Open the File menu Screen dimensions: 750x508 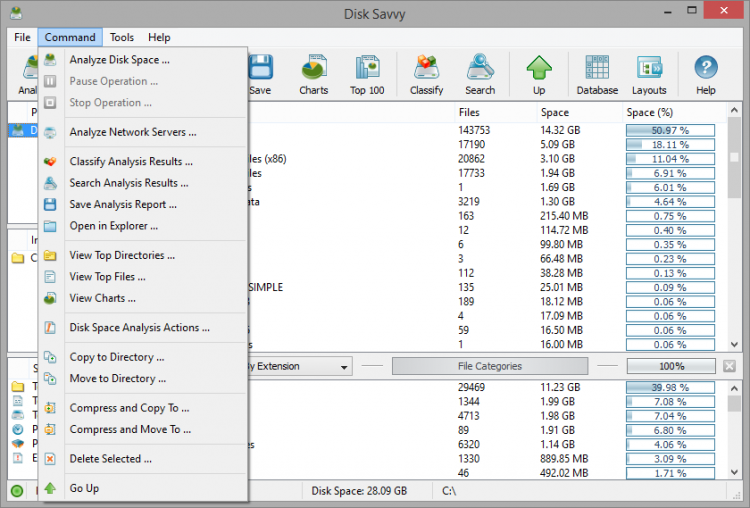(22, 37)
